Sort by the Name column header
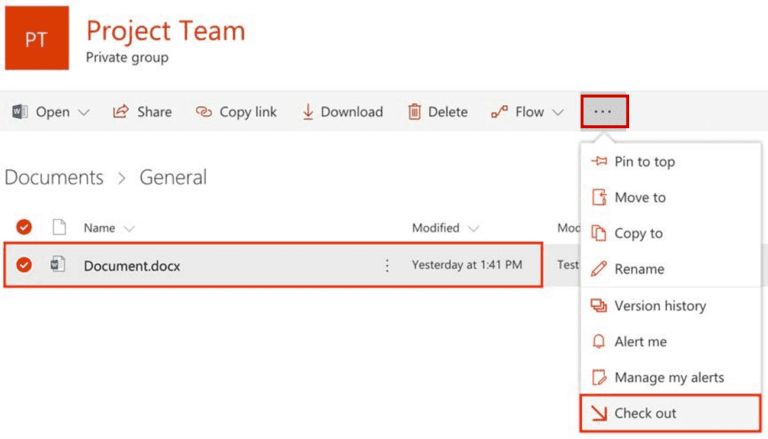 (99, 228)
